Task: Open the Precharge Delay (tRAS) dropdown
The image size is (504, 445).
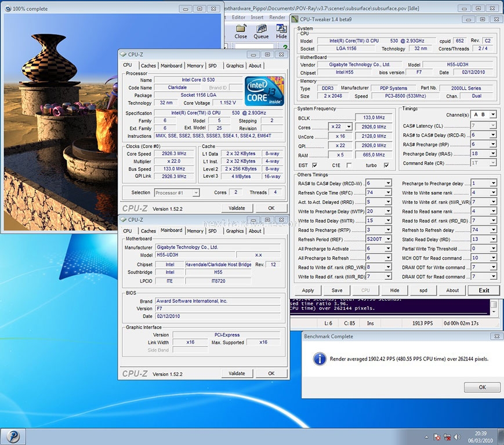Action: point(493,154)
